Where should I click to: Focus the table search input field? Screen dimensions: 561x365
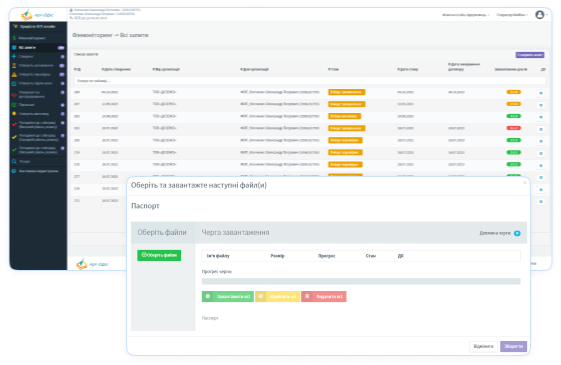(310, 81)
